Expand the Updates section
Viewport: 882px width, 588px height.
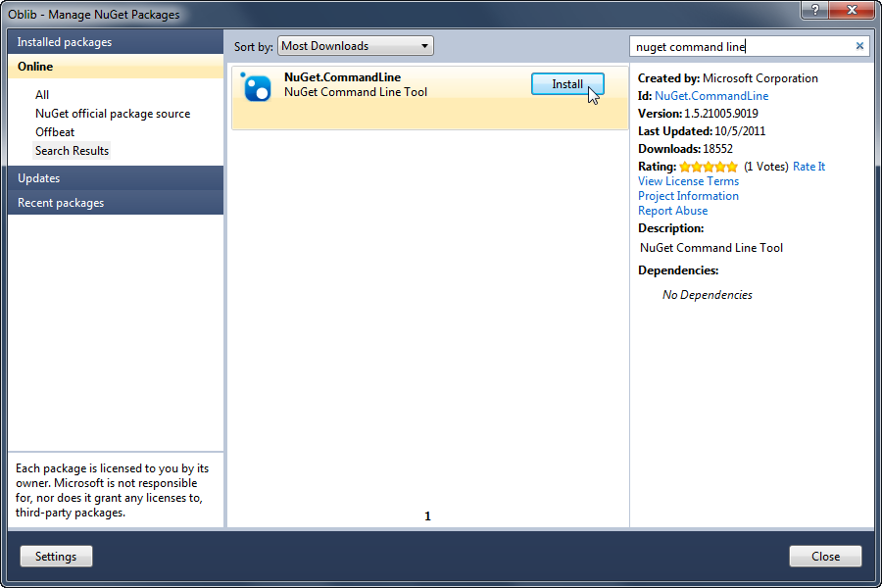point(116,178)
